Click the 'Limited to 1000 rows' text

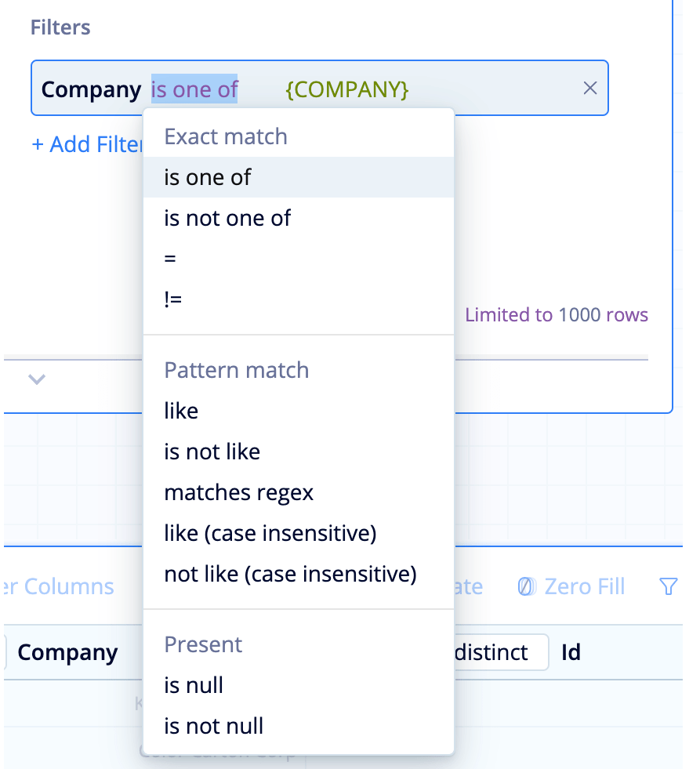[x=557, y=314]
